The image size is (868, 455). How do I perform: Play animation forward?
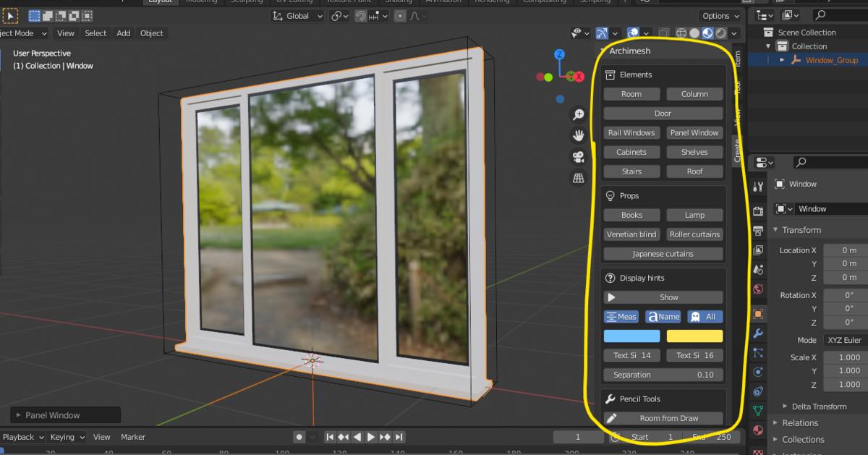point(371,437)
